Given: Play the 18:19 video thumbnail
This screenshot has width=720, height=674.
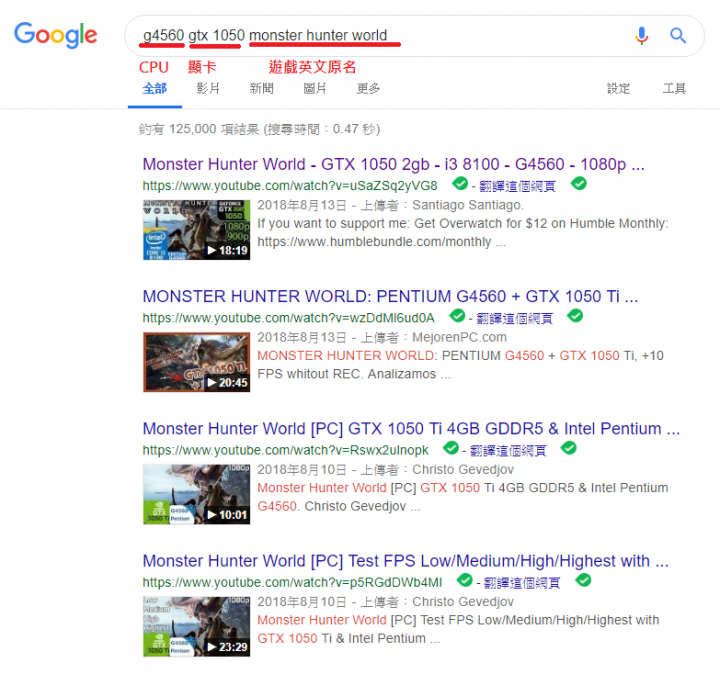Looking at the screenshot, I should pyautogui.click(x=197, y=230).
